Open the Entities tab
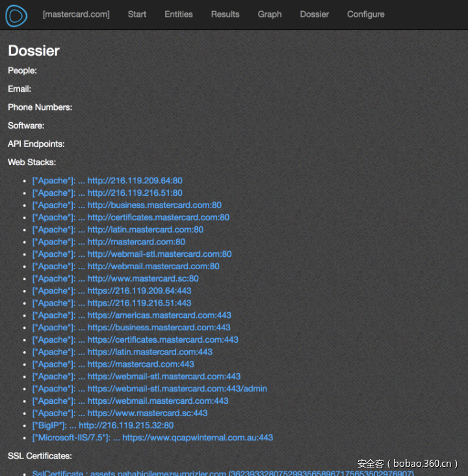The image size is (468, 476). click(x=179, y=14)
